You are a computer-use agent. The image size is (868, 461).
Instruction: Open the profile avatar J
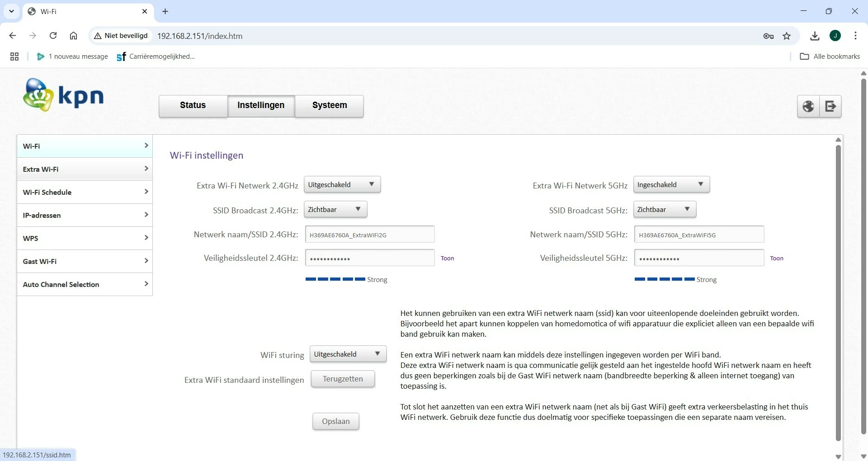(x=835, y=36)
